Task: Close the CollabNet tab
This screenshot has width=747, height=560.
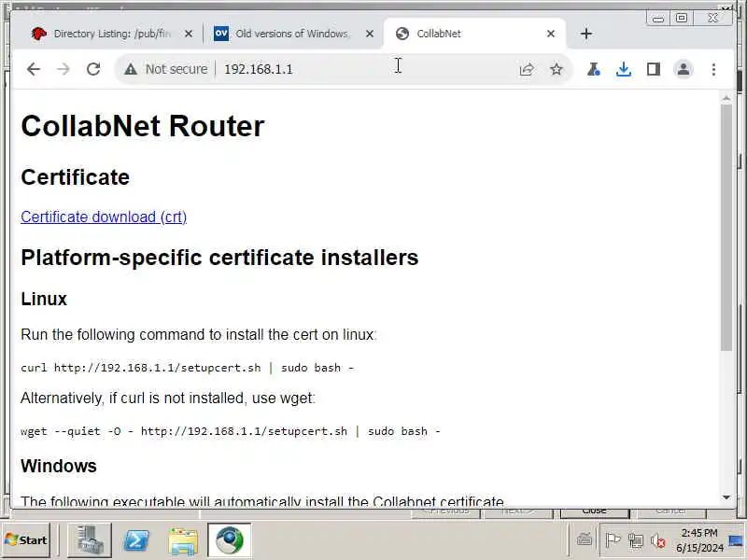Action: click(x=551, y=34)
